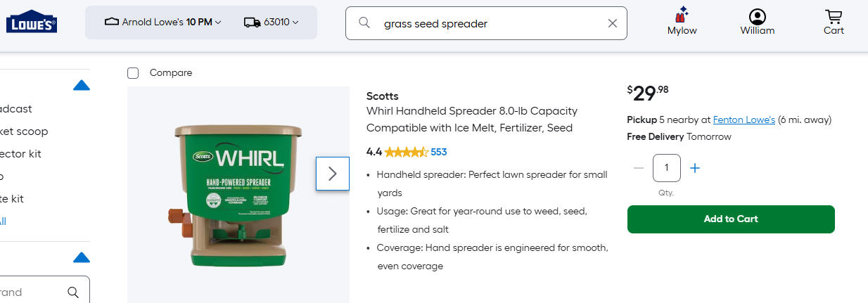The image size is (868, 303).
Task: Open the Arnold Lowe's store dropdown
Action: coord(163,22)
